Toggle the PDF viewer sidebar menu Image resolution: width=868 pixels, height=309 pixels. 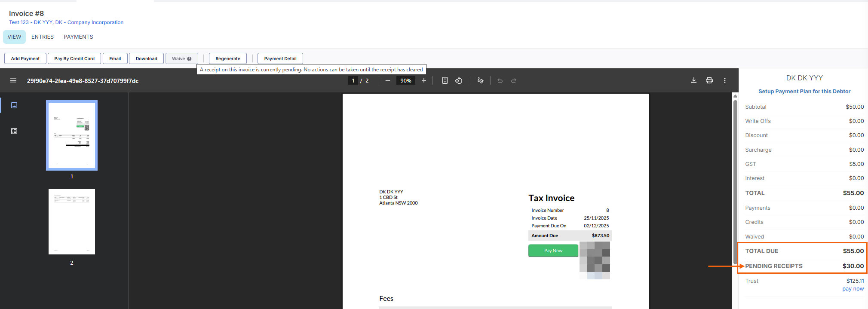tap(13, 81)
